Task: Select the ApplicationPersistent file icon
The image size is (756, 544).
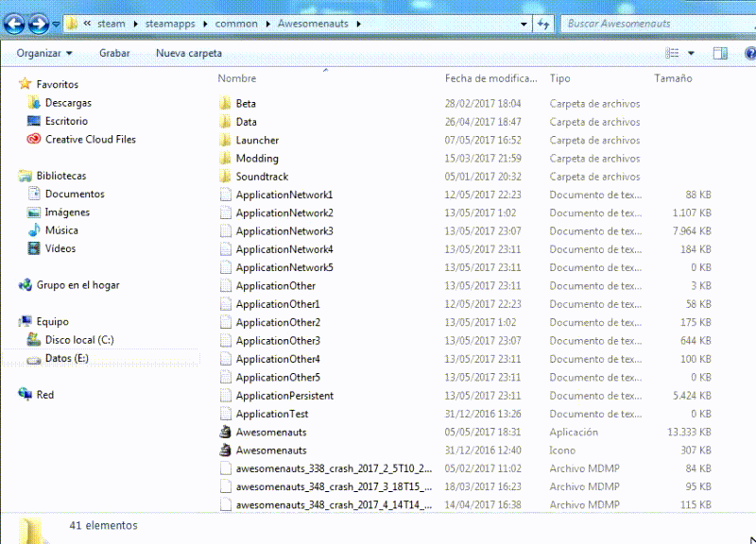Action: (x=225, y=396)
